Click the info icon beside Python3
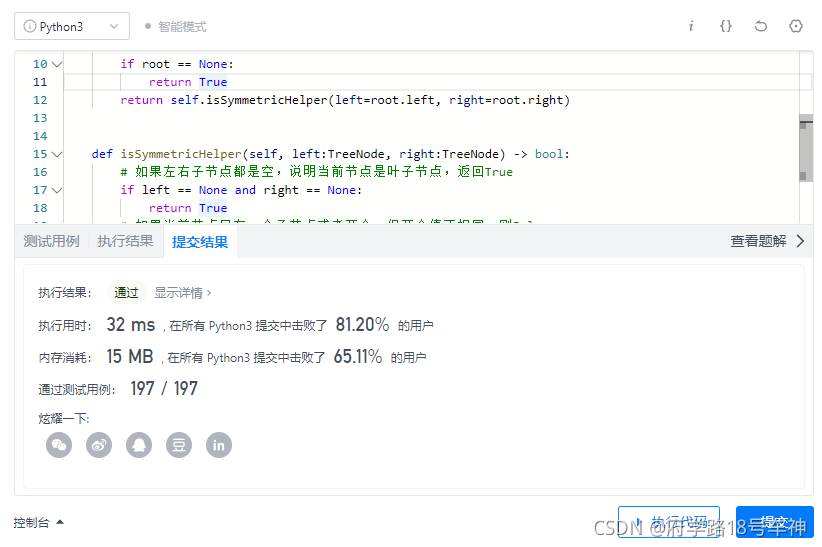Image resolution: width=822 pixels, height=547 pixels. coord(30,26)
